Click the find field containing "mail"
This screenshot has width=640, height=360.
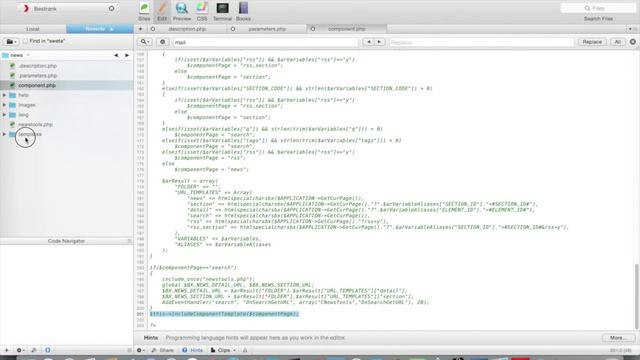(x=265, y=42)
